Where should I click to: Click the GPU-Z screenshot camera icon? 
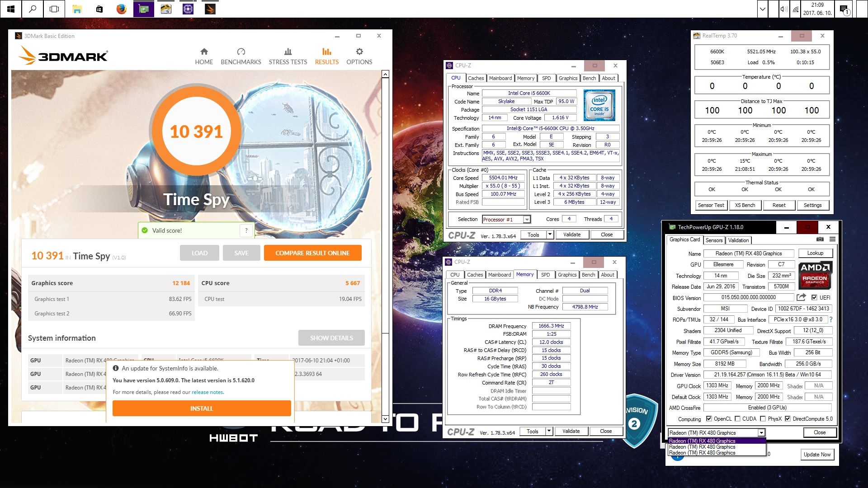tap(820, 239)
